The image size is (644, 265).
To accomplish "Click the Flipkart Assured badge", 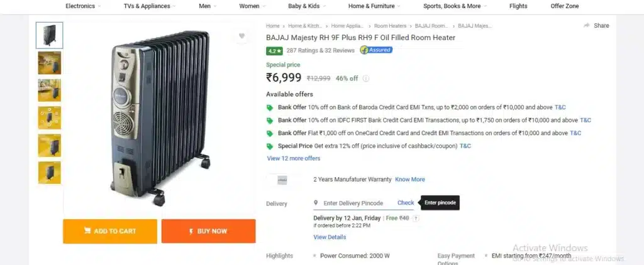I will coord(376,50).
